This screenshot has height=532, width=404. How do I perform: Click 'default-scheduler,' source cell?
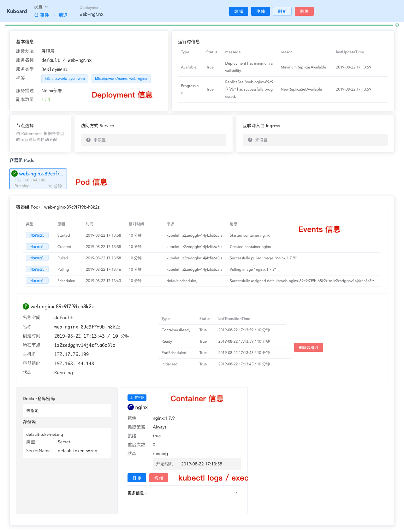click(x=182, y=281)
